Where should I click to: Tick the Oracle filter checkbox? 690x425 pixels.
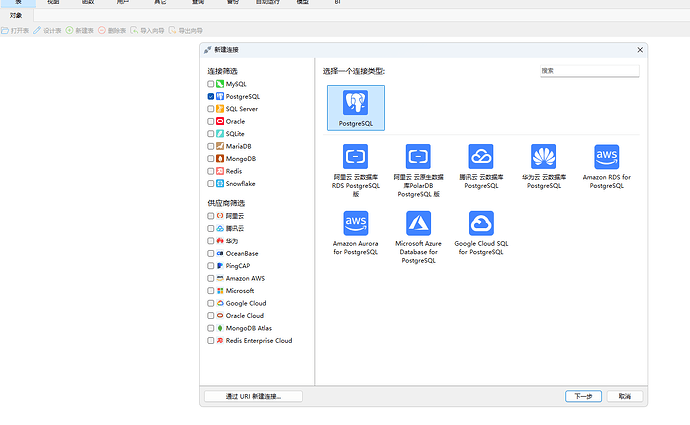click(x=210, y=121)
